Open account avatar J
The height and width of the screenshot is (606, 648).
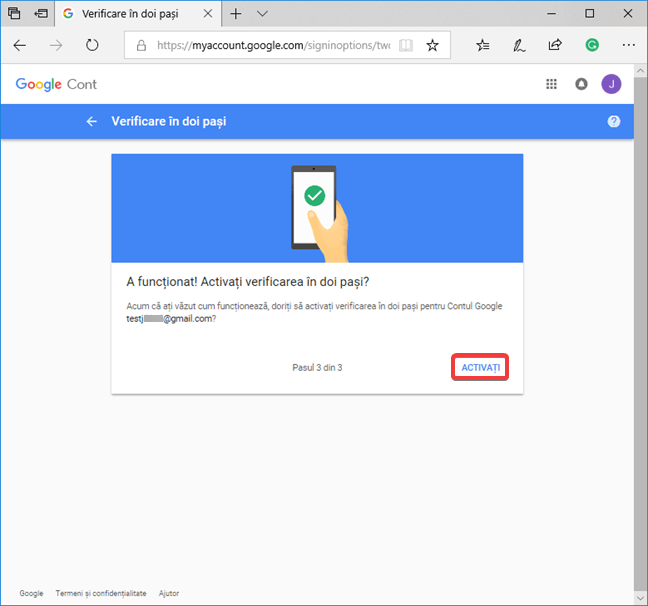point(611,84)
